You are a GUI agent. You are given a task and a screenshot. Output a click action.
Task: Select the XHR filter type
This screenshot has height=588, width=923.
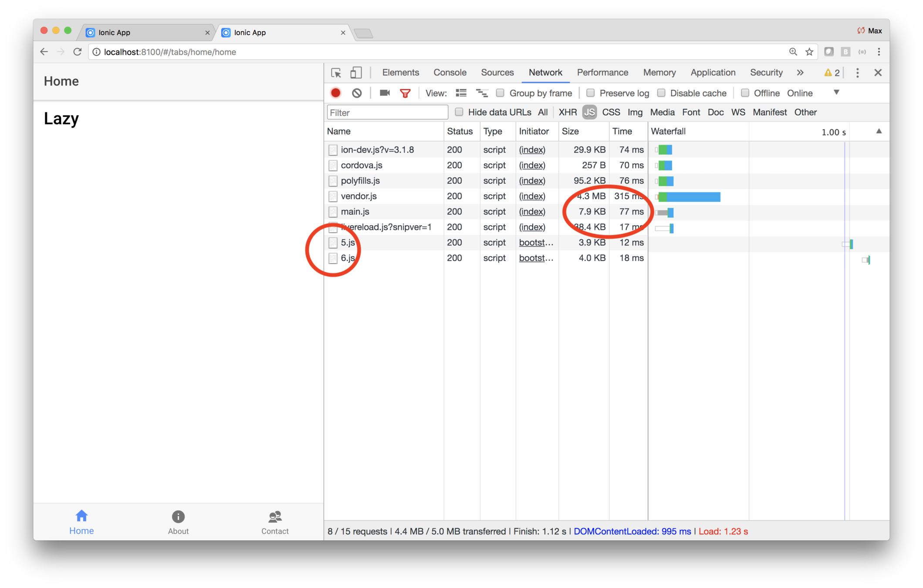tap(567, 112)
